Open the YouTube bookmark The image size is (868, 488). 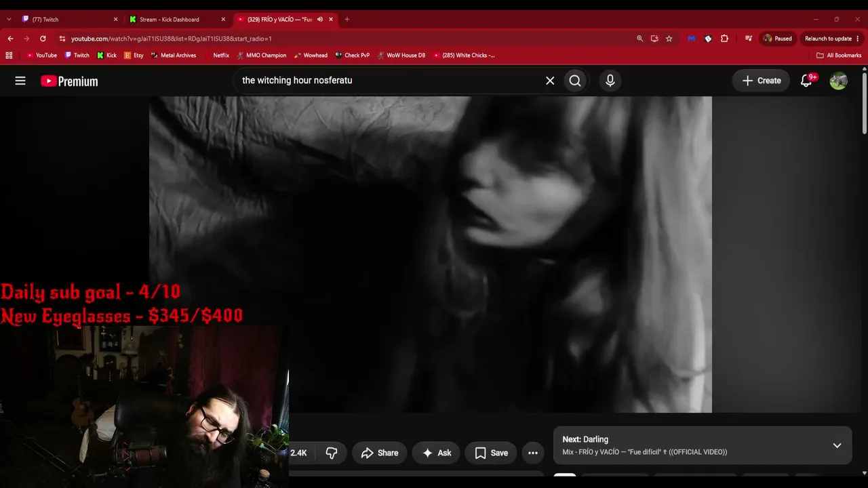(x=41, y=56)
